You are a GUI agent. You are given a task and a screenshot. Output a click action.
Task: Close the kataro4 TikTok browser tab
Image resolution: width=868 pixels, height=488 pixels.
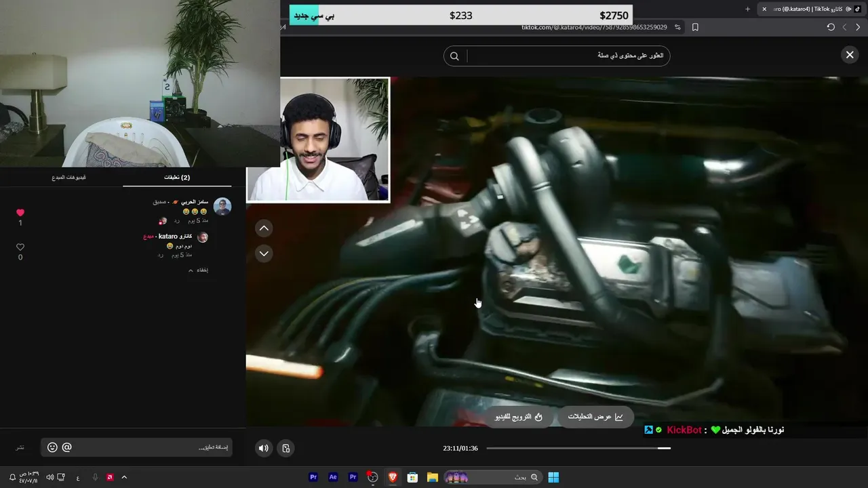764,9
